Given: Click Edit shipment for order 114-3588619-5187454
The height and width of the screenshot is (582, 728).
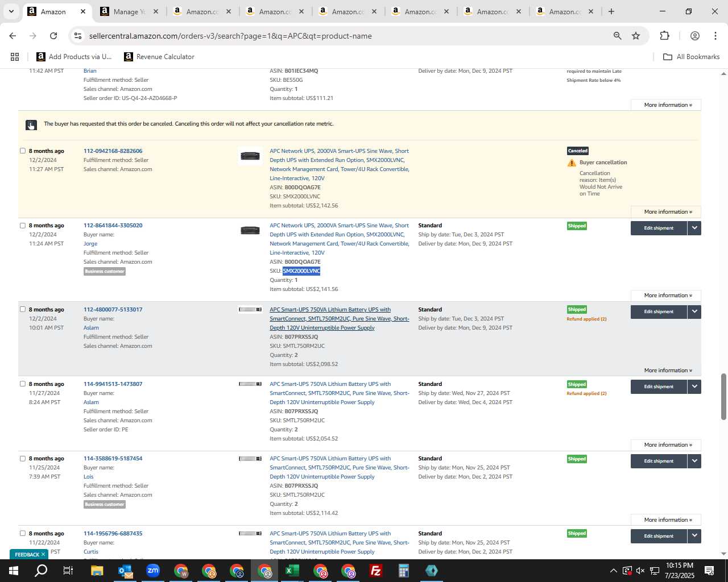Looking at the screenshot, I should point(659,461).
